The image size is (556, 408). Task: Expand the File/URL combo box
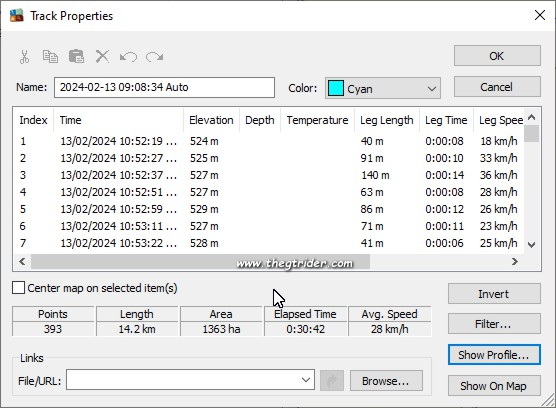(x=306, y=380)
